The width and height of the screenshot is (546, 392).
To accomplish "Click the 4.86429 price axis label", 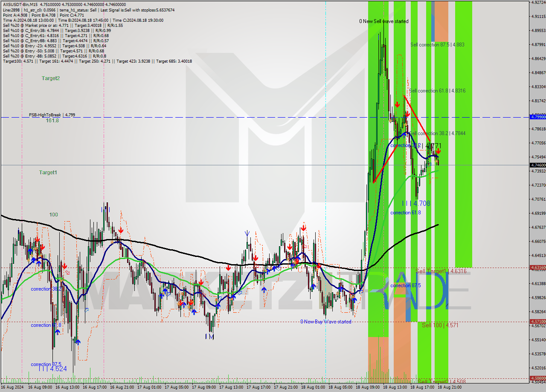I will pyautogui.click(x=539, y=59).
